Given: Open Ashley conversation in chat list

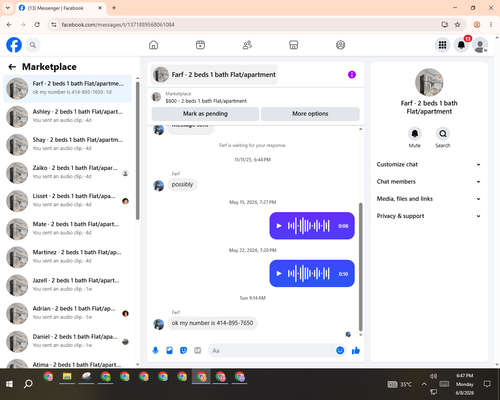Looking at the screenshot, I should (68, 117).
